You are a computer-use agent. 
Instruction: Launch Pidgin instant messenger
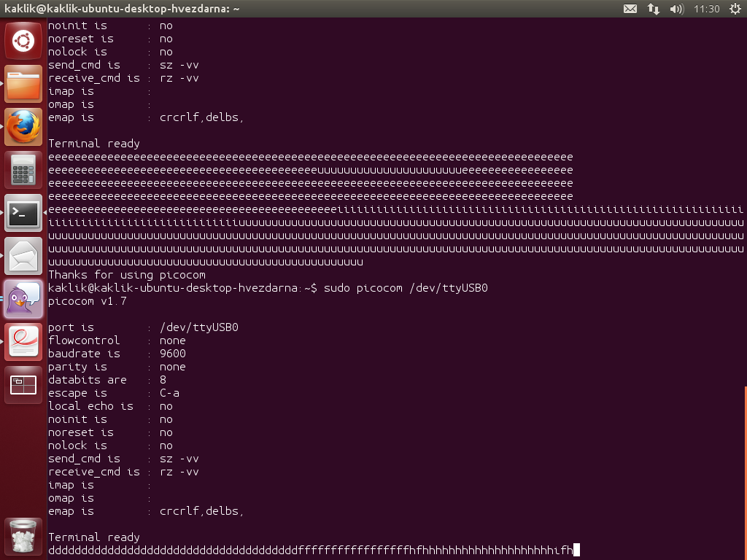(23, 299)
